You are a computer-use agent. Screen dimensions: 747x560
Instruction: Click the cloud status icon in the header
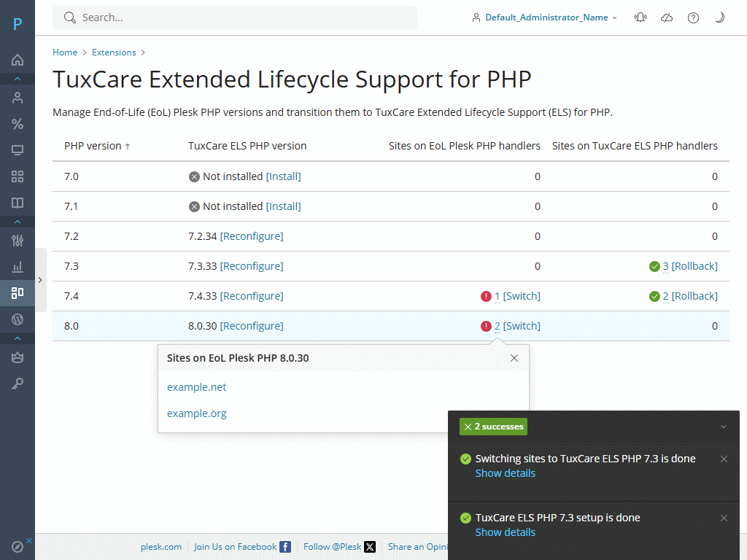click(666, 17)
